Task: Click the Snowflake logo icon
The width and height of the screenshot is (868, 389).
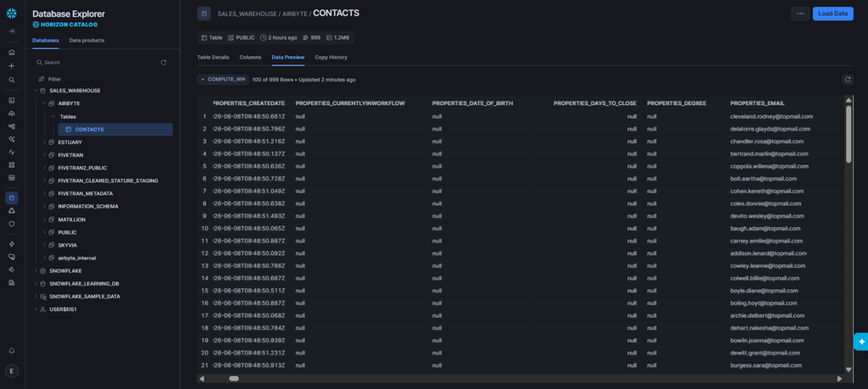Action: (12, 14)
